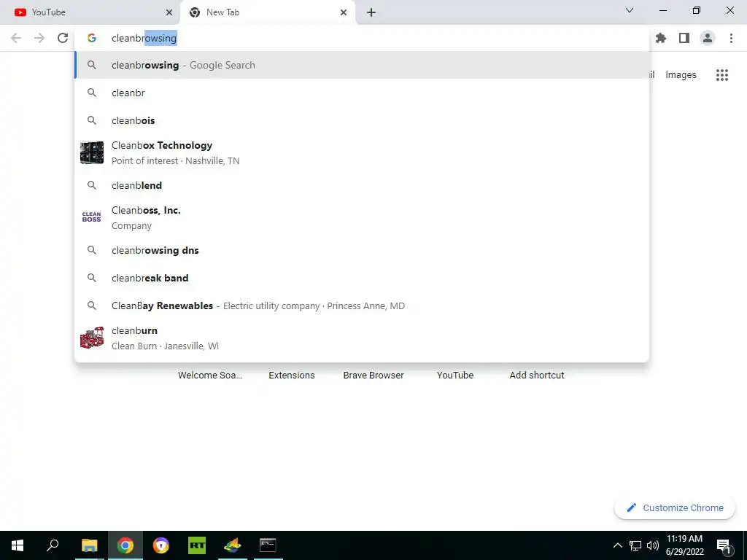Open taskbar search magnifier
The width and height of the screenshot is (747, 560).
point(53,545)
